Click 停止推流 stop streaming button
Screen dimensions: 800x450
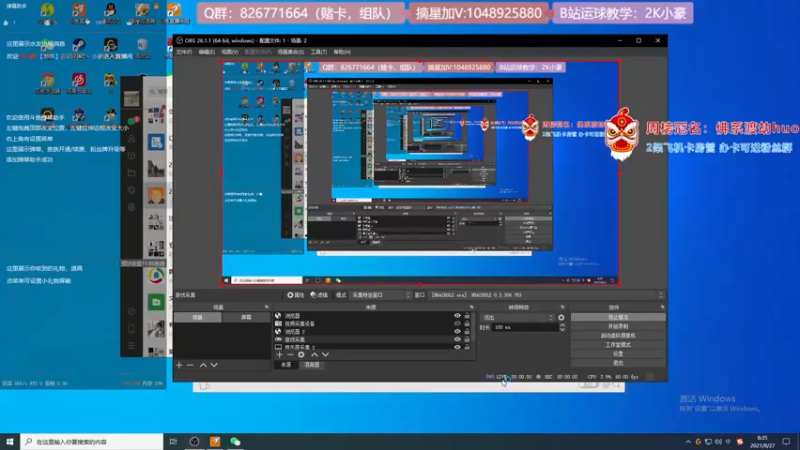[618, 317]
